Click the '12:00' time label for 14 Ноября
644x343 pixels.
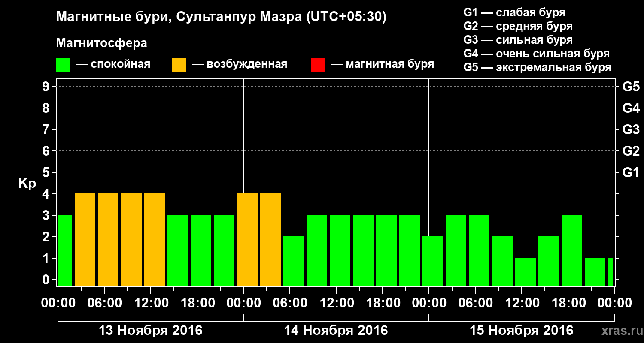click(x=336, y=303)
